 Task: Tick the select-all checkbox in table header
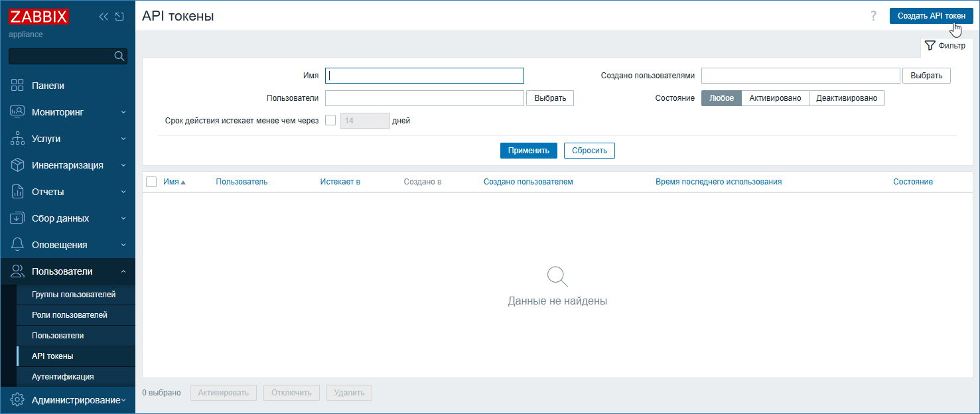point(151,182)
